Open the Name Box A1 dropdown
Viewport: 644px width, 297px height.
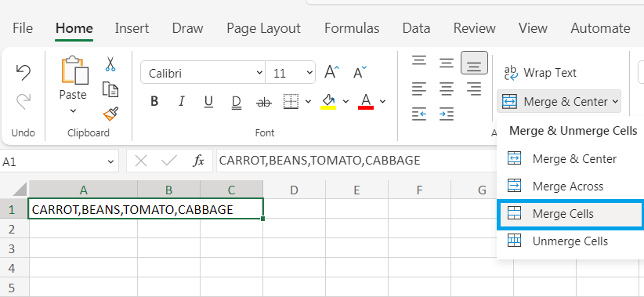(x=110, y=161)
